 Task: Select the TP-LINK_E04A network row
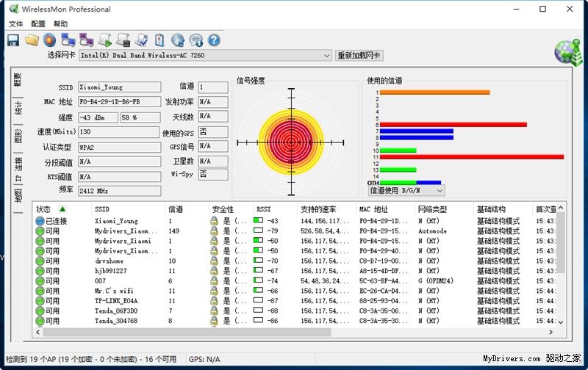[x=295, y=301]
